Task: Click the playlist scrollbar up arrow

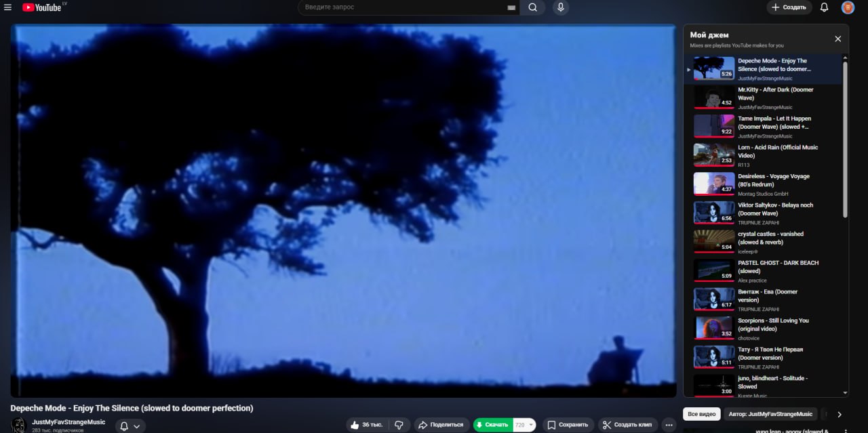Action: click(845, 58)
